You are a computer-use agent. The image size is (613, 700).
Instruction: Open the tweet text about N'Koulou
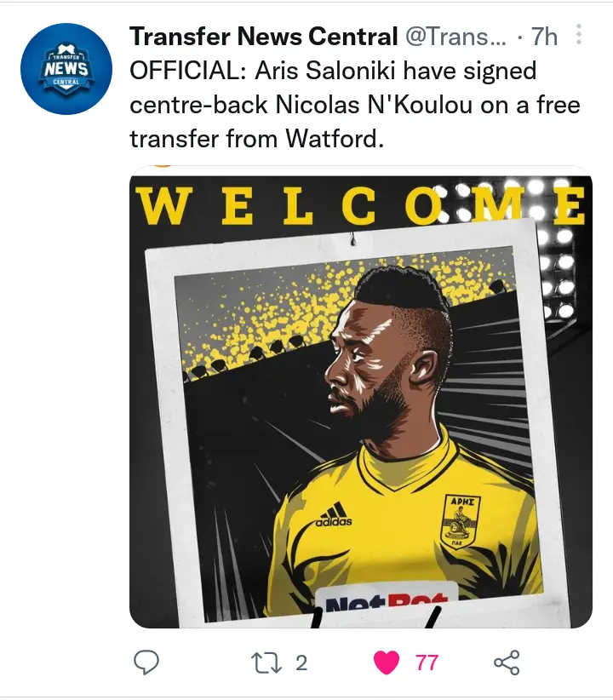coord(355,105)
